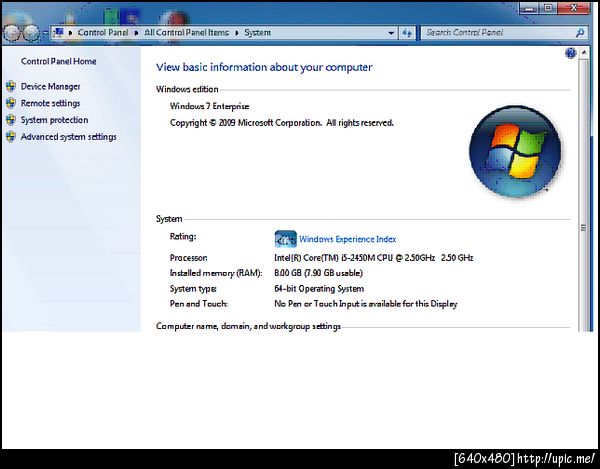Open the Windows Experience Index link
The width and height of the screenshot is (600, 469).
(x=347, y=239)
